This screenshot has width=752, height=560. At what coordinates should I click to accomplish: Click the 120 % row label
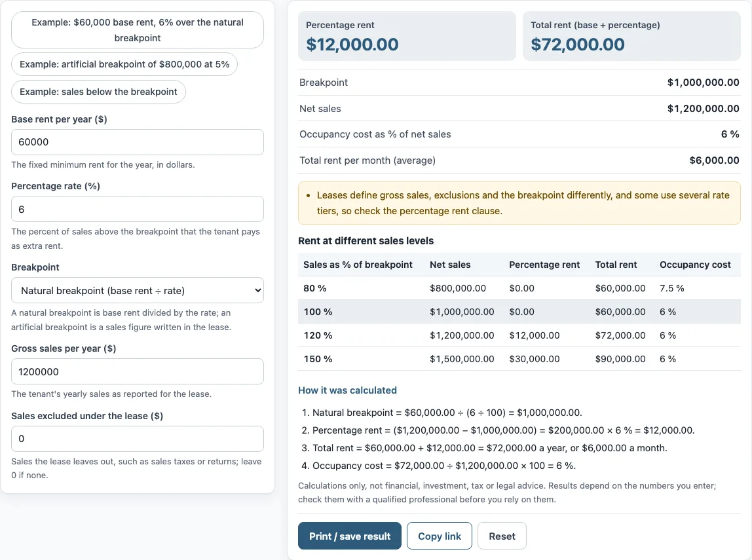click(318, 335)
